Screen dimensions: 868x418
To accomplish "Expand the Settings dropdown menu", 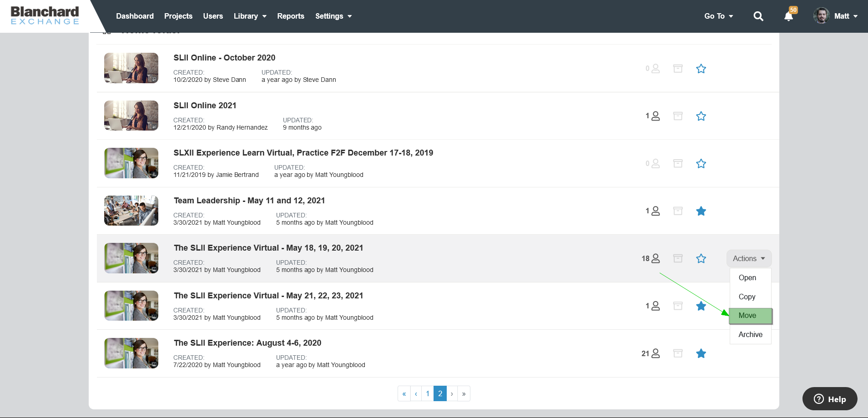I will pos(333,16).
